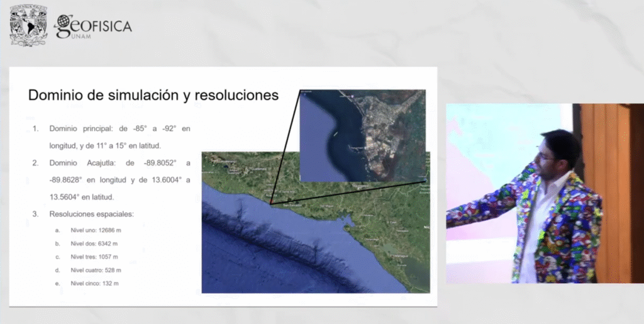Select the slide title 'Dominio de simulación y resoluciones'
This screenshot has width=644, height=324.
pos(153,96)
